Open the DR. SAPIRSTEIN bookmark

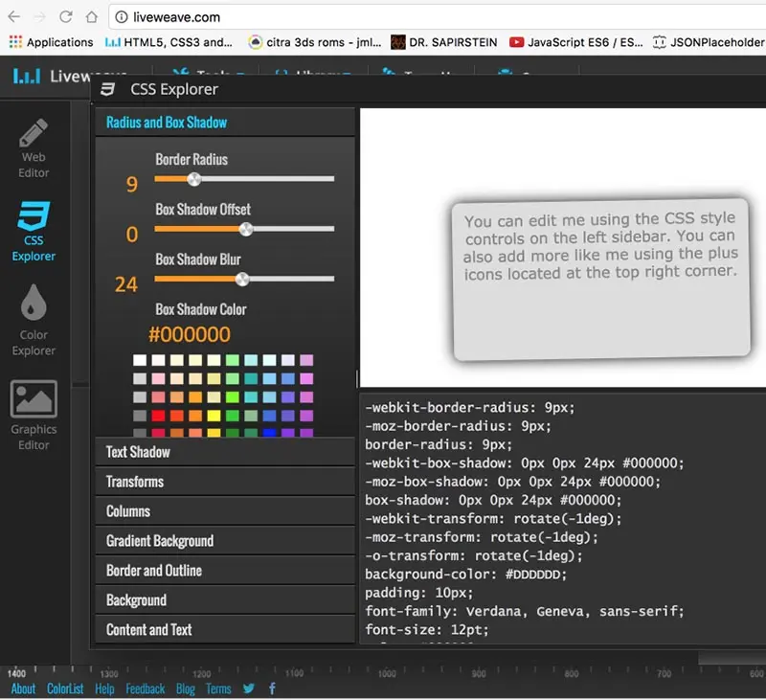(443, 42)
